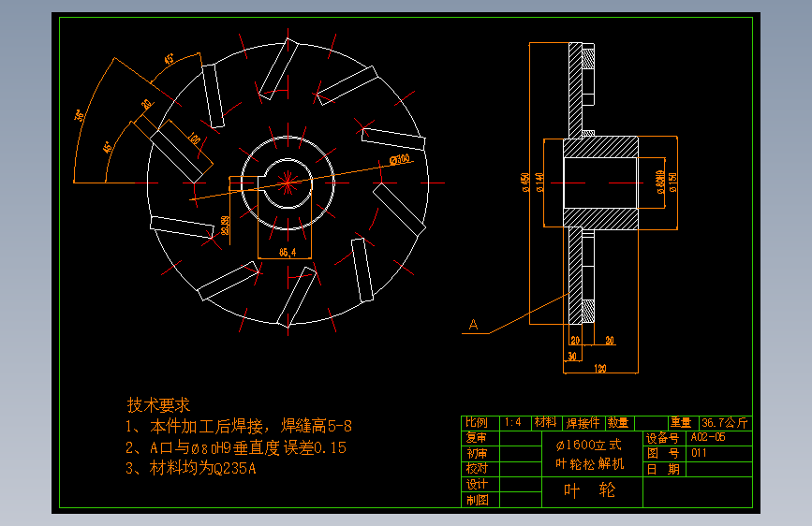Select note line 1 about 焊缝高5-8

click(239, 426)
